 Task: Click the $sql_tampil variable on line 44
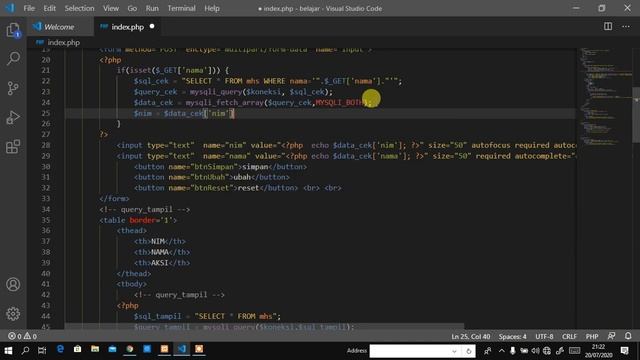pyautogui.click(x=157, y=316)
